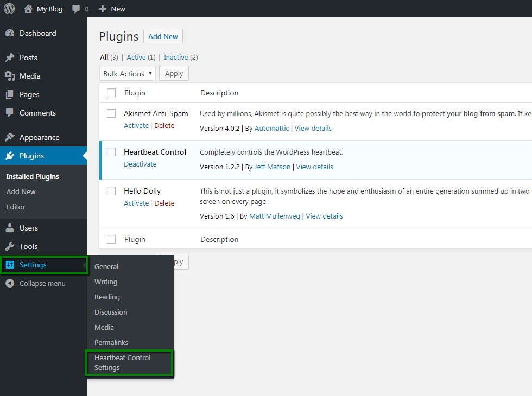Click the Plugins page heading
Viewport: 532px width, 396px height.
click(119, 37)
